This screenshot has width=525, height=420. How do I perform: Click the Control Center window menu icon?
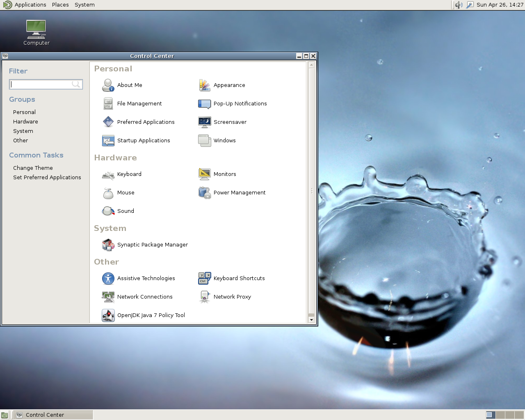tap(5, 56)
